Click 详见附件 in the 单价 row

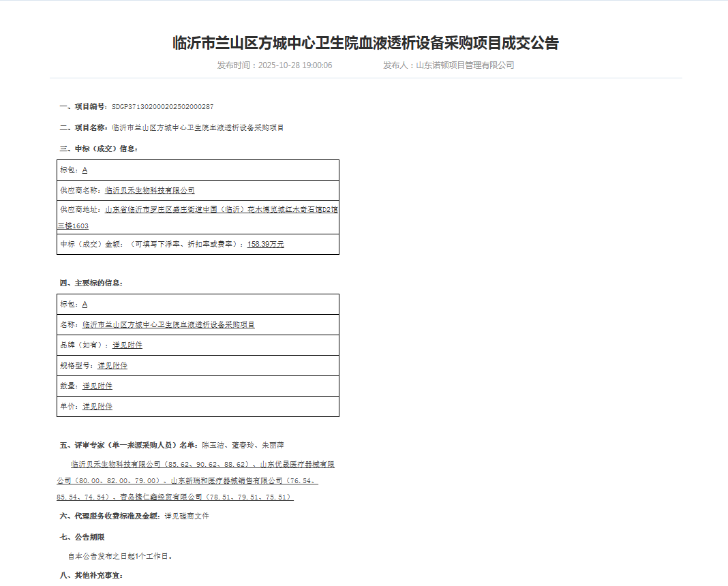click(x=97, y=406)
